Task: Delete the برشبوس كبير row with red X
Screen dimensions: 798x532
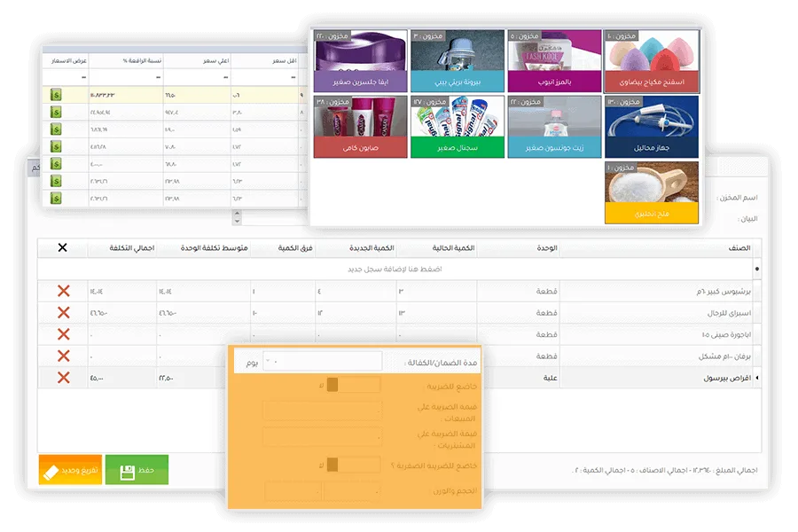Action: (63, 291)
